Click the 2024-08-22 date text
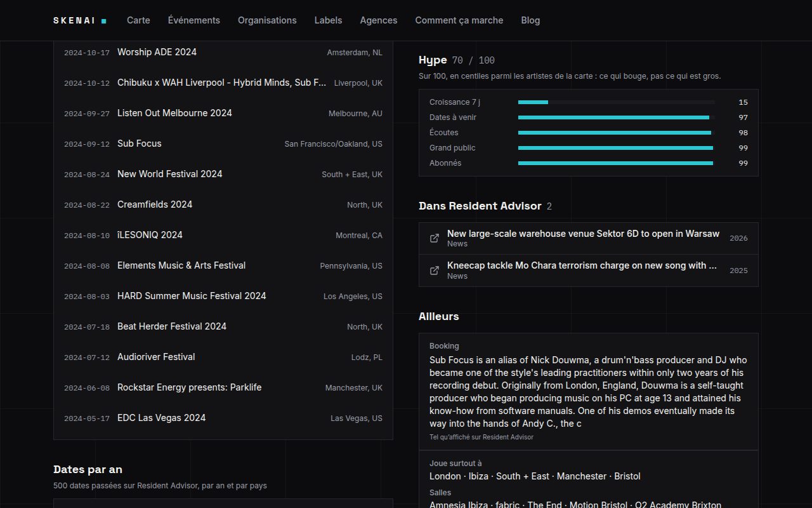The height and width of the screenshot is (508, 812). tap(87, 205)
